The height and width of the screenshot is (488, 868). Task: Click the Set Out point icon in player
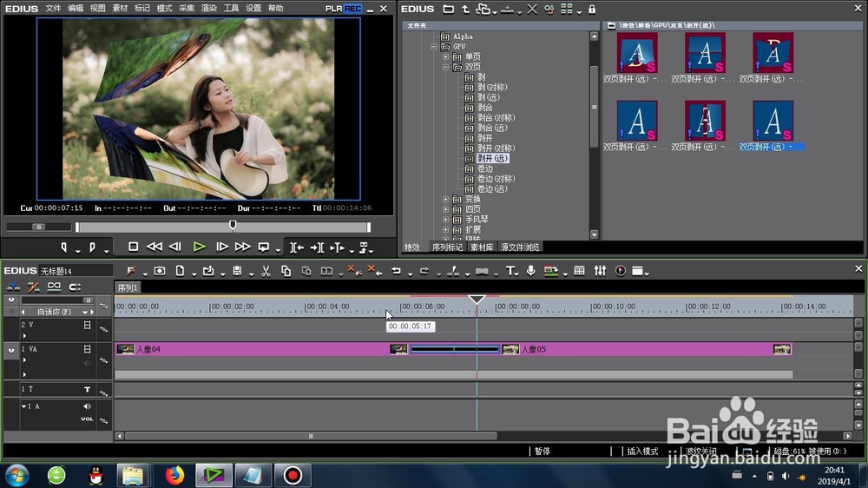pyautogui.click(x=92, y=247)
